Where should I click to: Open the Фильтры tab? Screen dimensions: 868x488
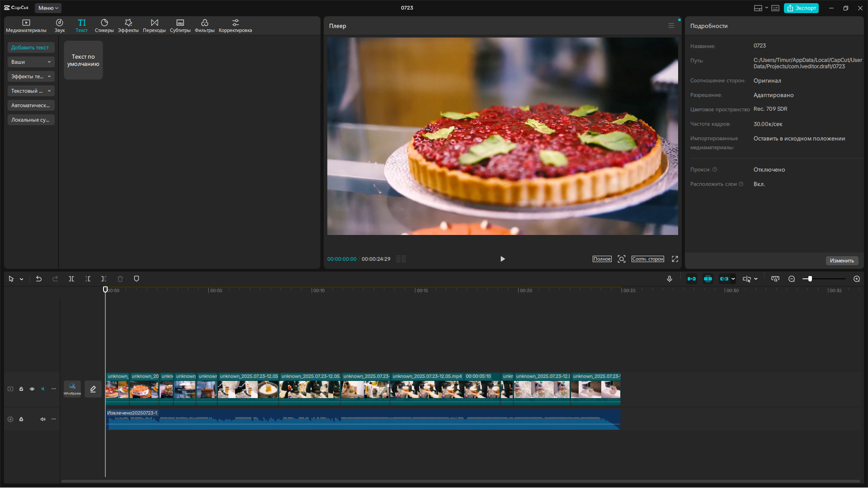[x=204, y=26]
